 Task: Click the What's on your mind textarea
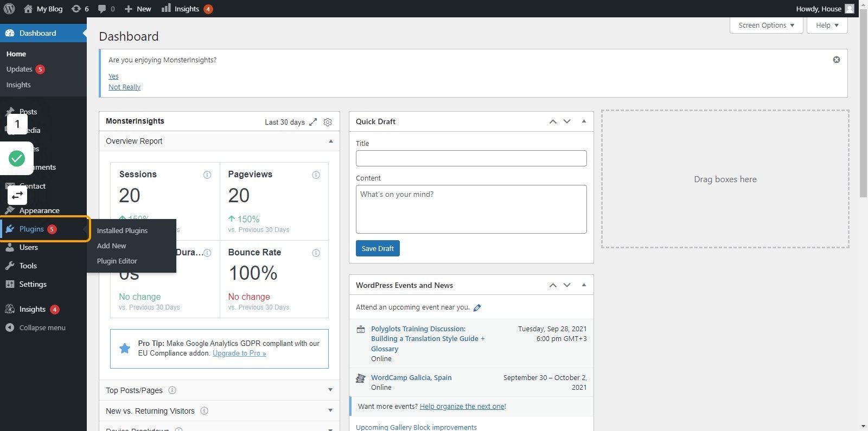click(x=471, y=209)
